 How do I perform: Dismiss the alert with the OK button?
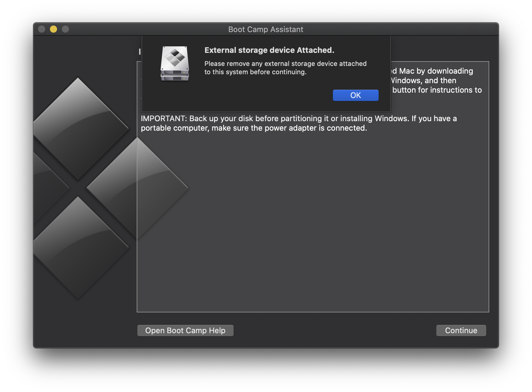[x=355, y=95]
